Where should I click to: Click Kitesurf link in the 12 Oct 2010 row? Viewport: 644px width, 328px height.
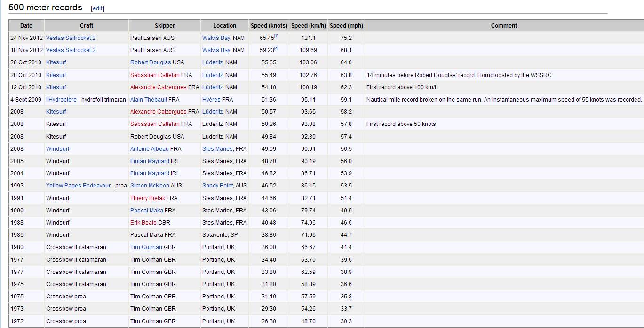click(56, 87)
